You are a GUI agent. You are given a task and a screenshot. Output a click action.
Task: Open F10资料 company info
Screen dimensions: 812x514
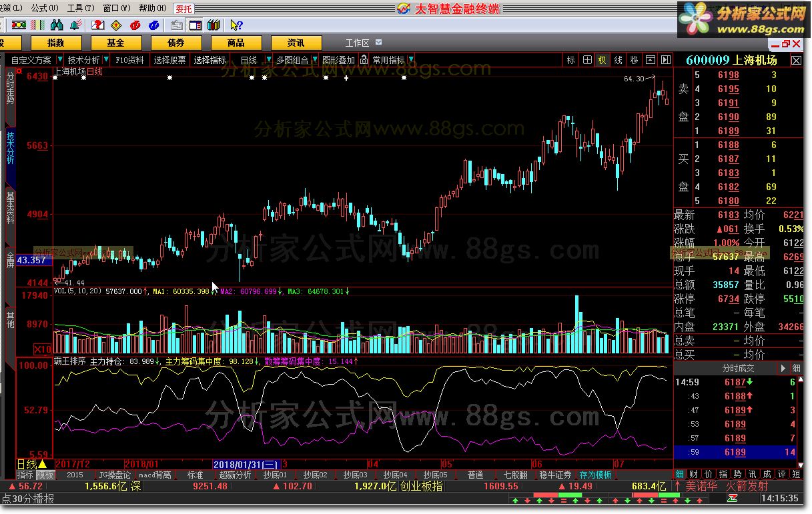tap(130, 60)
